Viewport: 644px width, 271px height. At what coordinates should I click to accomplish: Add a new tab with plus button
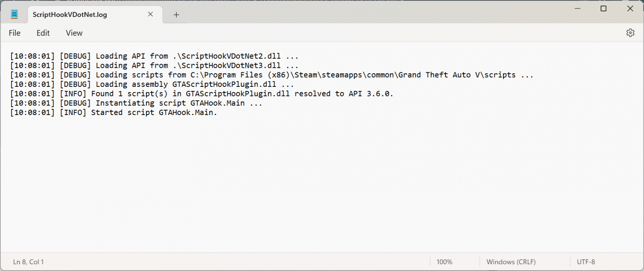tap(176, 15)
